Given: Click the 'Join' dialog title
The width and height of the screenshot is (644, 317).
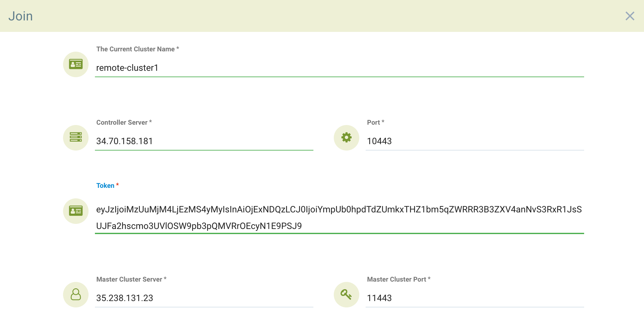Looking at the screenshot, I should coord(21,16).
